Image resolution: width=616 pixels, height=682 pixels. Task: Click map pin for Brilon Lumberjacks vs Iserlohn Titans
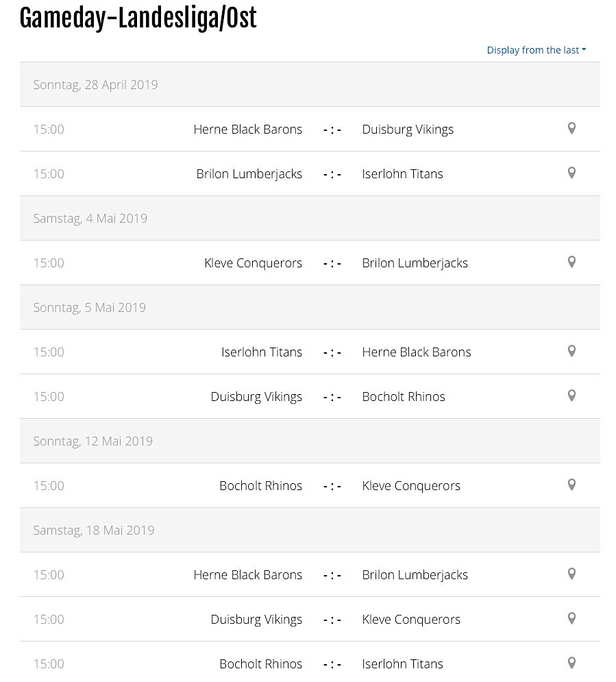pyautogui.click(x=571, y=173)
